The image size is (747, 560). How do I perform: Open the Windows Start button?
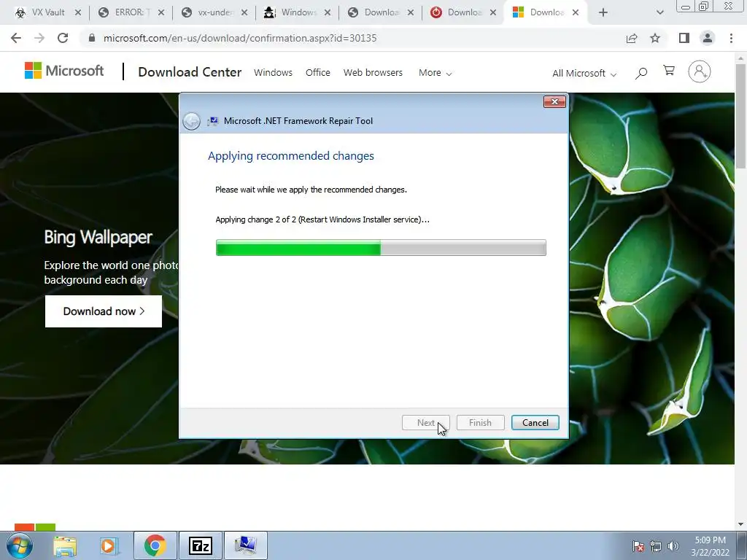point(20,545)
